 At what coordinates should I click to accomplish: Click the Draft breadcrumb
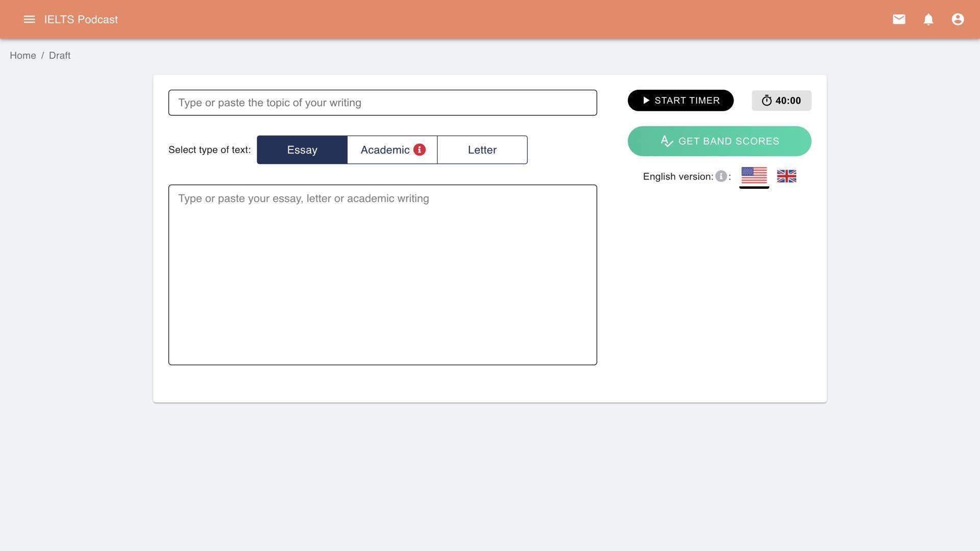(60, 56)
